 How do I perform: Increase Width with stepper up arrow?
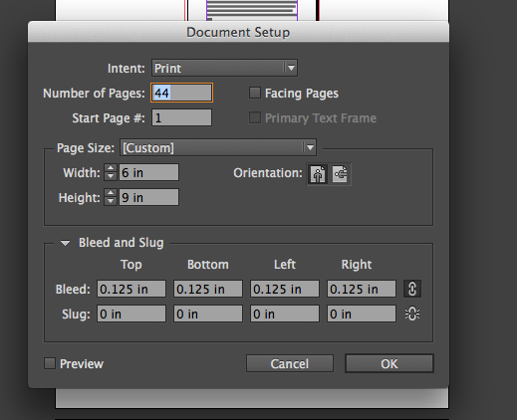tap(111, 168)
